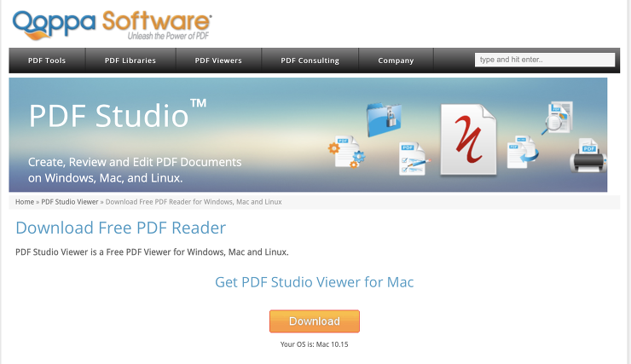Viewport: 631px width, 364px height.
Task: Click the Qoppa Software logo
Action: tap(113, 25)
